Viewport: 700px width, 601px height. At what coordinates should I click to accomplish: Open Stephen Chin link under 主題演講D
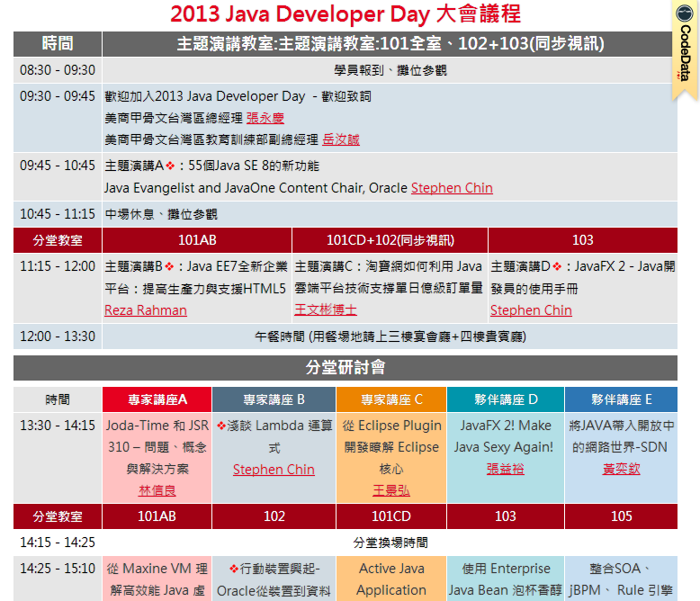click(531, 310)
